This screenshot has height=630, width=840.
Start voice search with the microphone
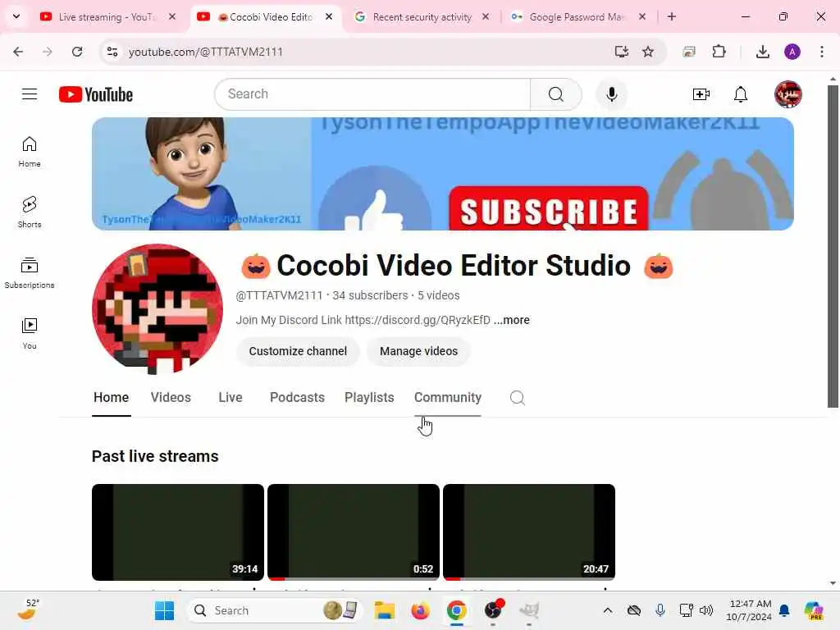coord(611,94)
